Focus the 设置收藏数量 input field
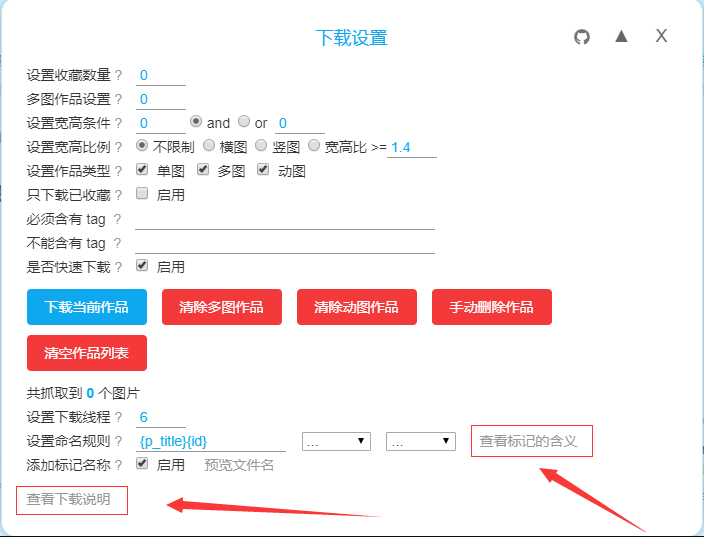Image resolution: width=704 pixels, height=537 pixels. (x=161, y=75)
